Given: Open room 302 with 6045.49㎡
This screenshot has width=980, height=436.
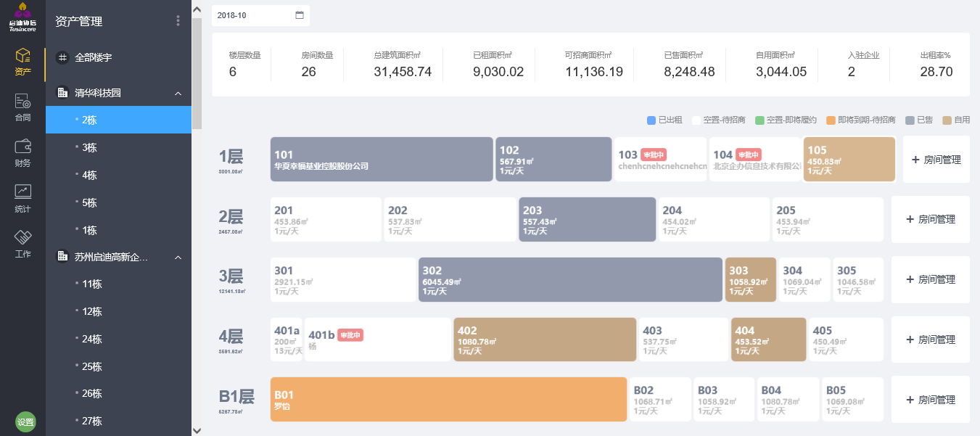Looking at the screenshot, I should tap(570, 279).
